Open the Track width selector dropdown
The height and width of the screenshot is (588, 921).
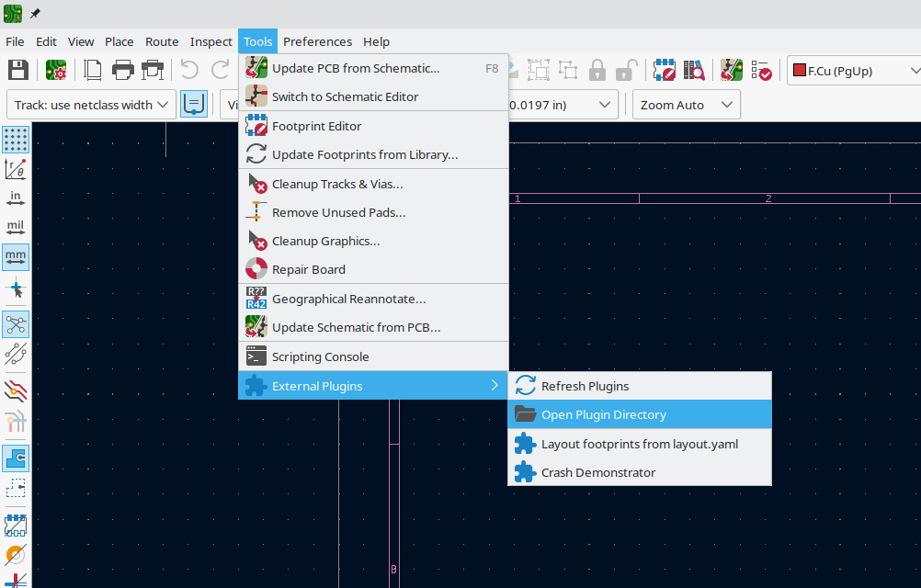[x=90, y=104]
